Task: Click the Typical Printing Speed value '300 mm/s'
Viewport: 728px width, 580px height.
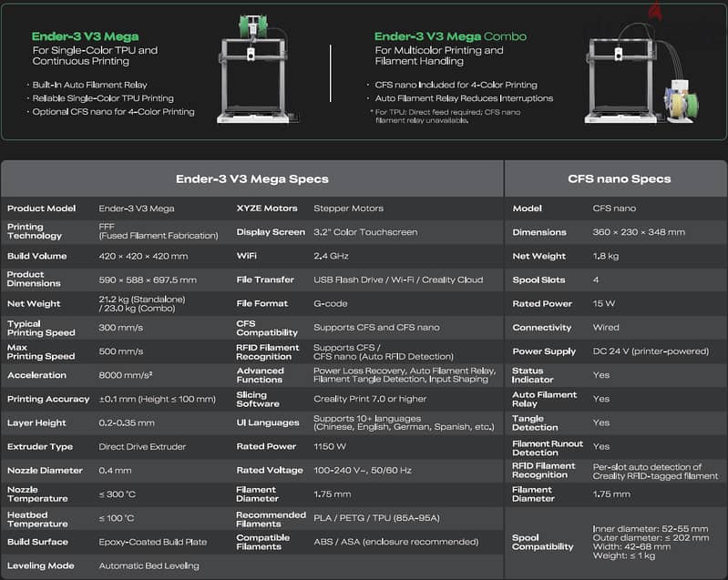Action: tap(120, 328)
